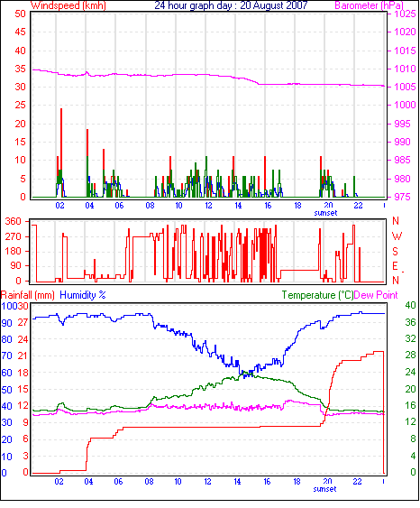Viewport: 420px width, 508px height.
Task: Click the sunset label under bottom graph
Action: (x=324, y=489)
